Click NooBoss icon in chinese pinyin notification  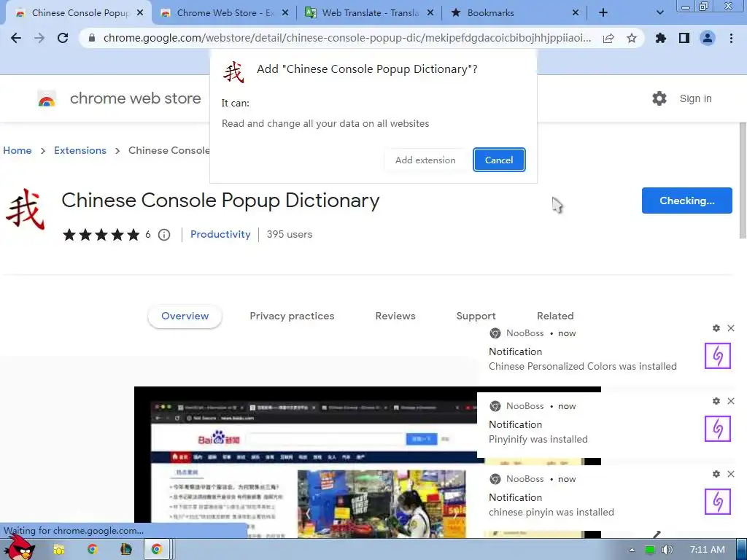pos(718,502)
